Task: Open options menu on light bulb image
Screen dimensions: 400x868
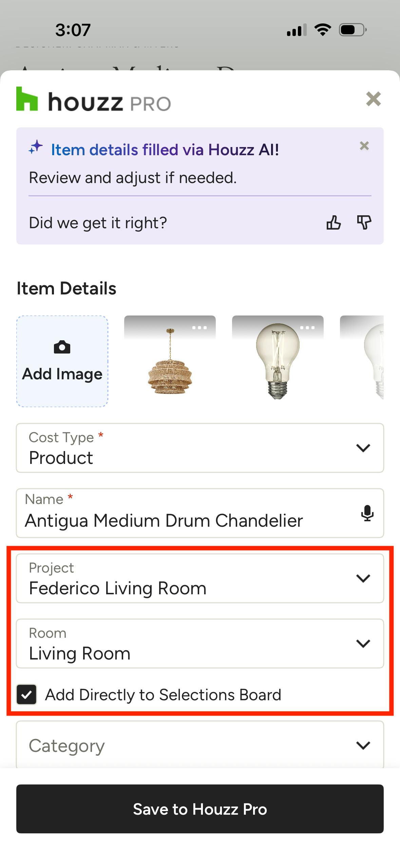Action: (307, 328)
